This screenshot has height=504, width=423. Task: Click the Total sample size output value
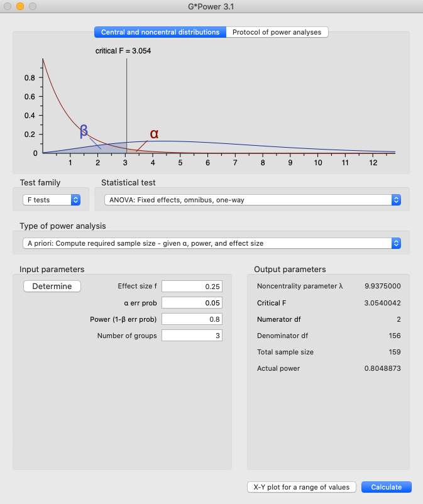(393, 352)
